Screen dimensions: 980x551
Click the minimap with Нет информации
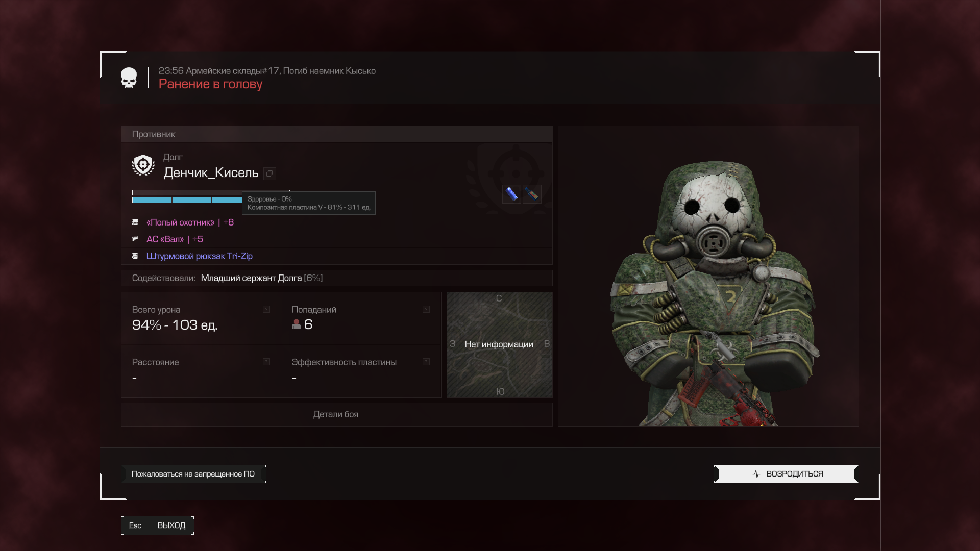(499, 345)
